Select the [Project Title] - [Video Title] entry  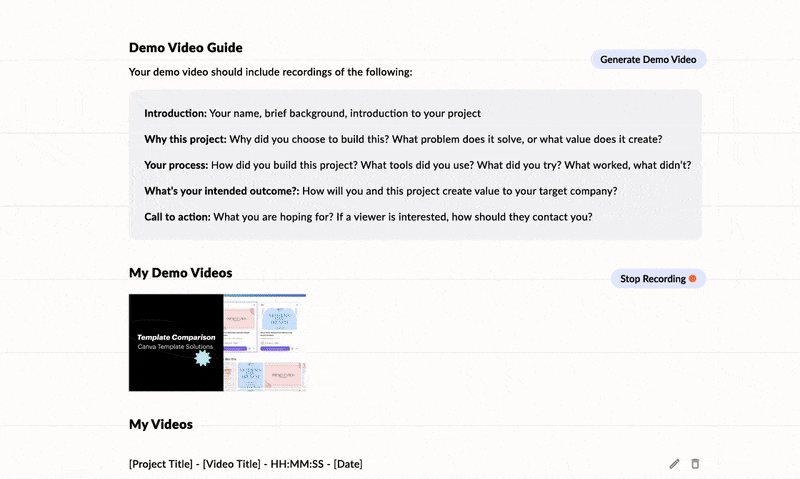[245, 464]
